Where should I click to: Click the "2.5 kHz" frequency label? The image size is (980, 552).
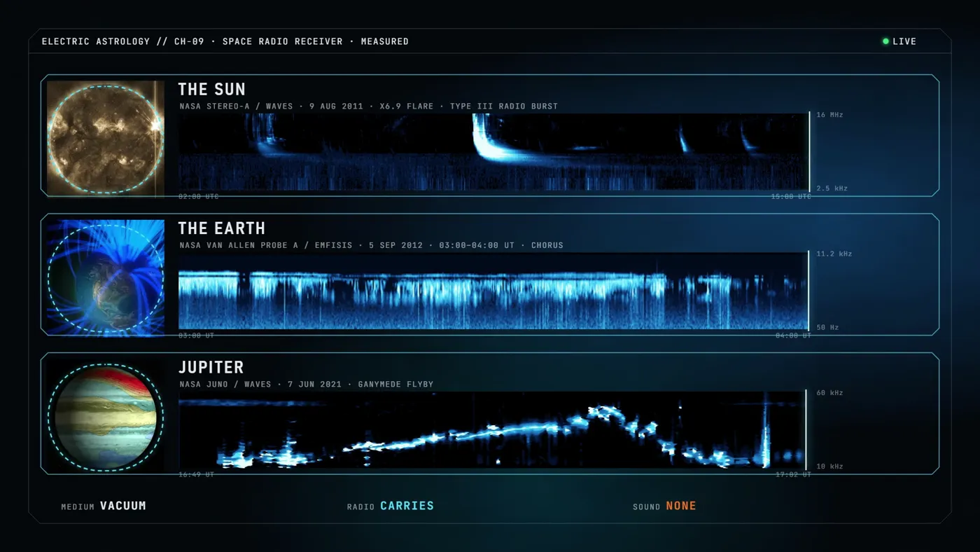(x=832, y=188)
